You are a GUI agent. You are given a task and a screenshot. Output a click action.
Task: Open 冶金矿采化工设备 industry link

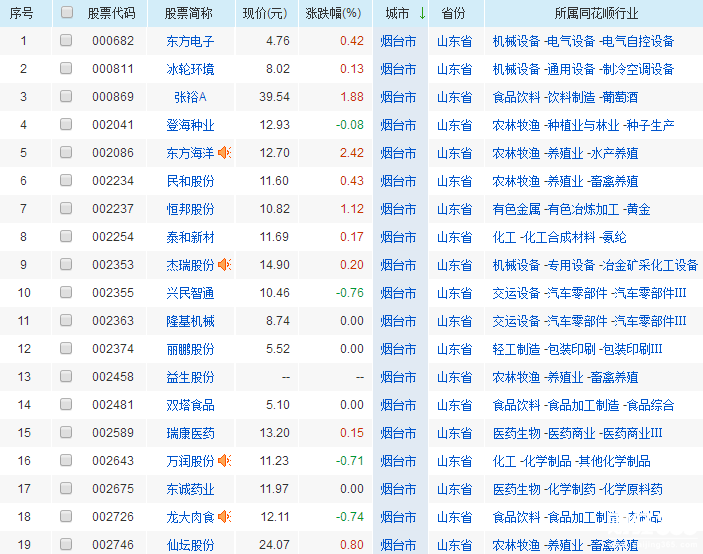point(650,265)
